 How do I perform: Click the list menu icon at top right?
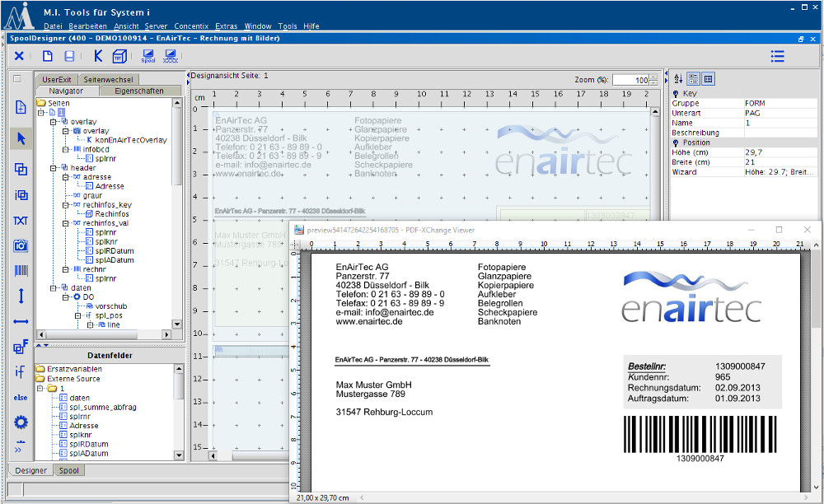777,56
